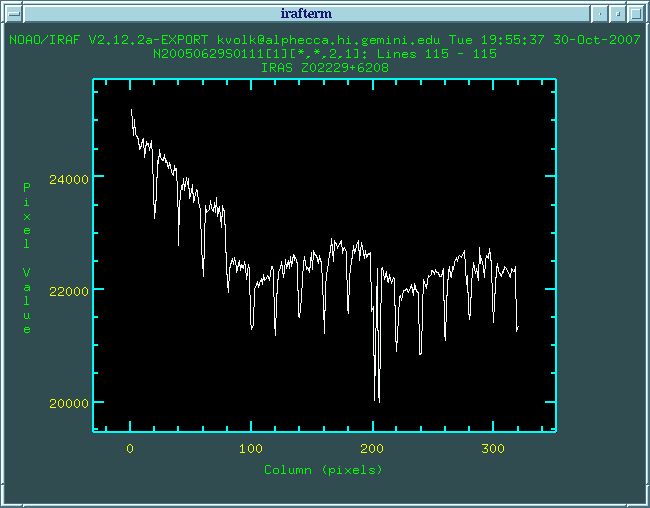Image resolution: width=650 pixels, height=508 pixels.
Task: Click the kvolk@alphecca.hi.gemini.edu text
Action: (329, 40)
